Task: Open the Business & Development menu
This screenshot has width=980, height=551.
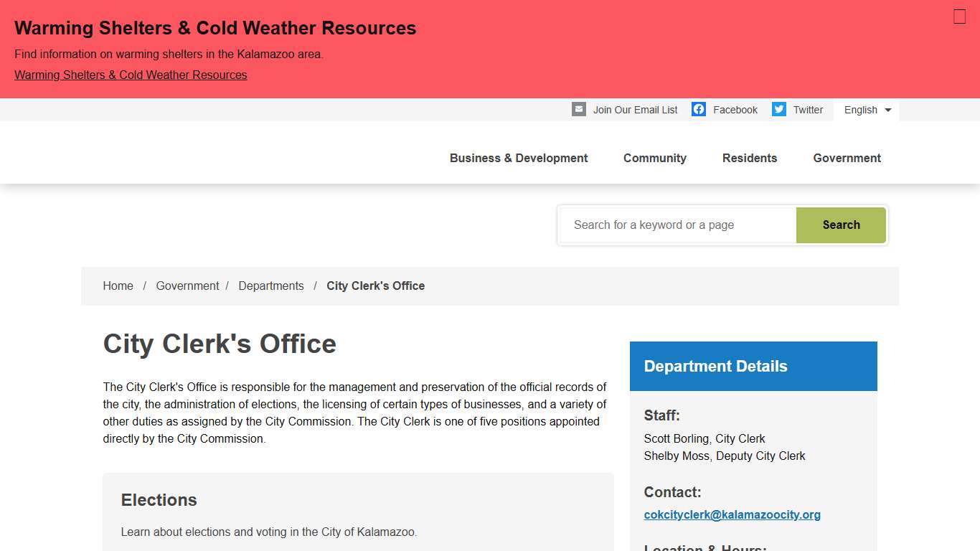Action: [x=518, y=158]
